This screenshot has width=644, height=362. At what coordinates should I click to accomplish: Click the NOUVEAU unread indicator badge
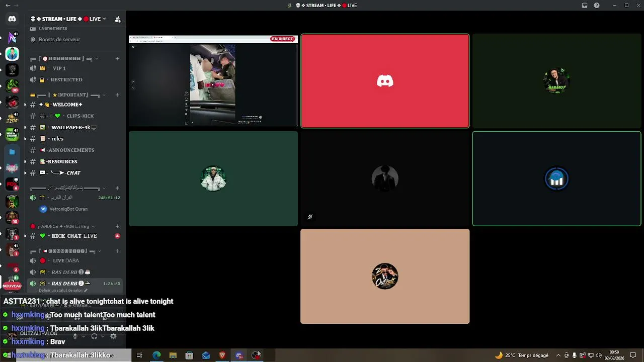click(12, 286)
